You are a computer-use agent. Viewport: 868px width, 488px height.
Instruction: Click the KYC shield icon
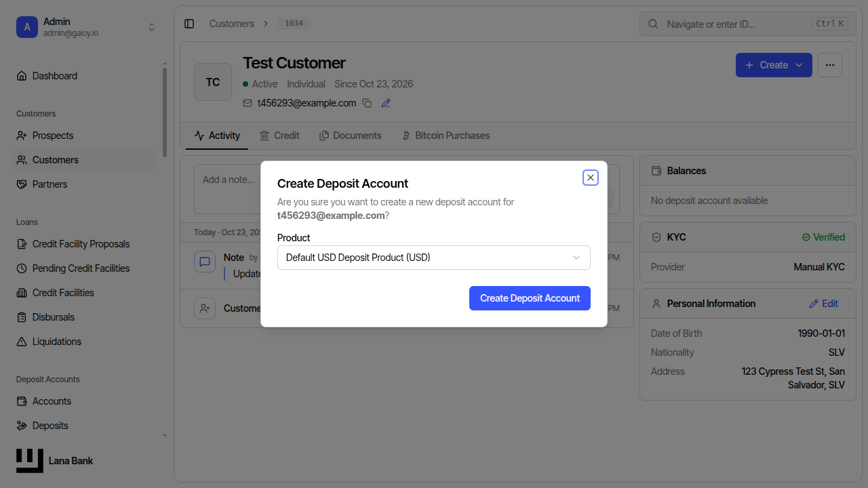click(656, 237)
